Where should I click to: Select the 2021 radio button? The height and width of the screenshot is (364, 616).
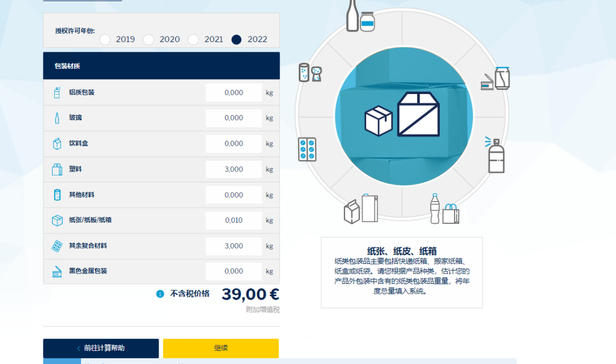[193, 39]
